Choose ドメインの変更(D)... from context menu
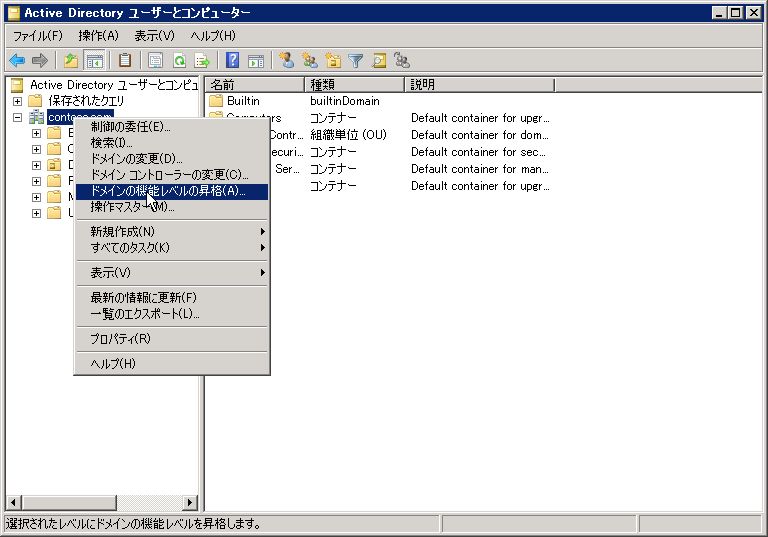The image size is (768, 537). point(171,159)
